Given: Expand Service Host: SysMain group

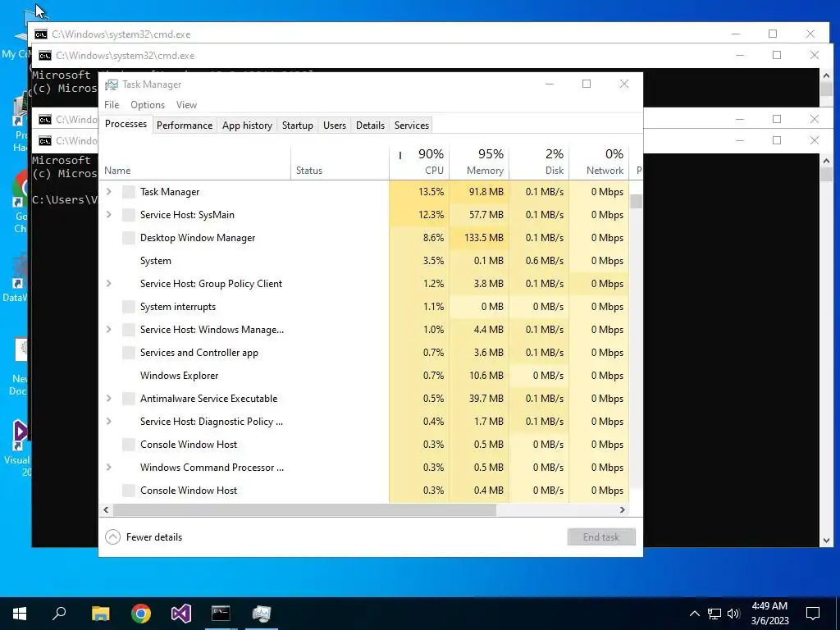Looking at the screenshot, I should [109, 215].
